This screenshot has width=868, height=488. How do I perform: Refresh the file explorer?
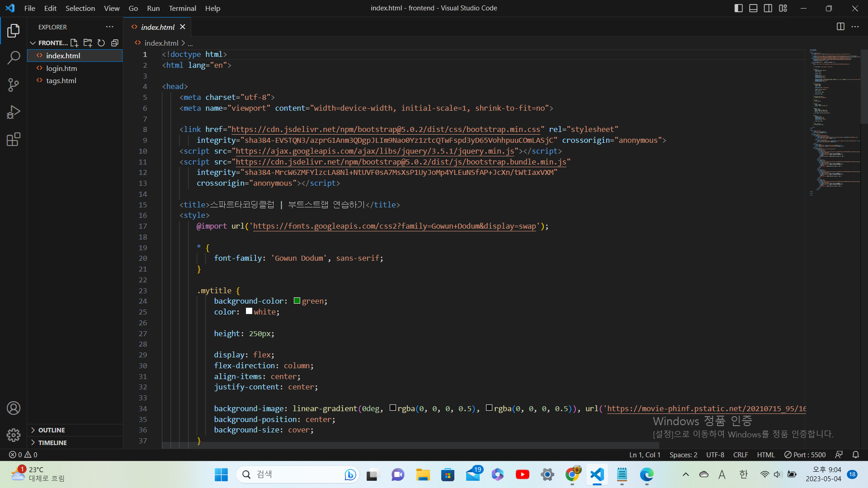pyautogui.click(x=101, y=43)
